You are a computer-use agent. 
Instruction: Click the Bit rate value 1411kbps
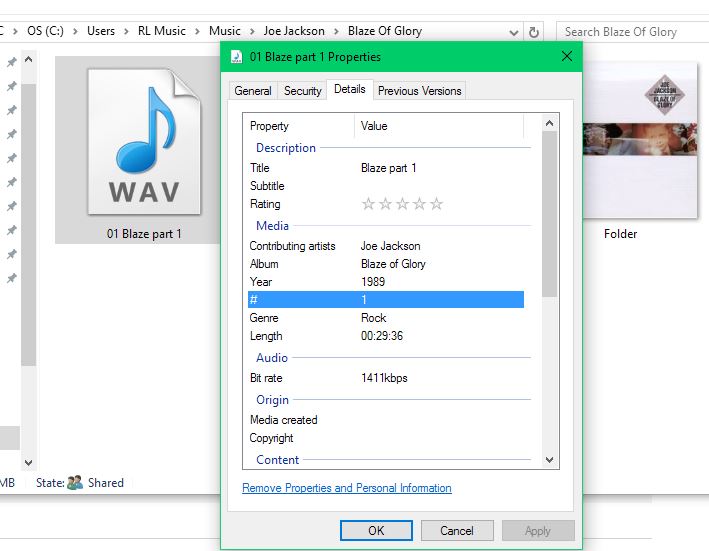(x=384, y=378)
